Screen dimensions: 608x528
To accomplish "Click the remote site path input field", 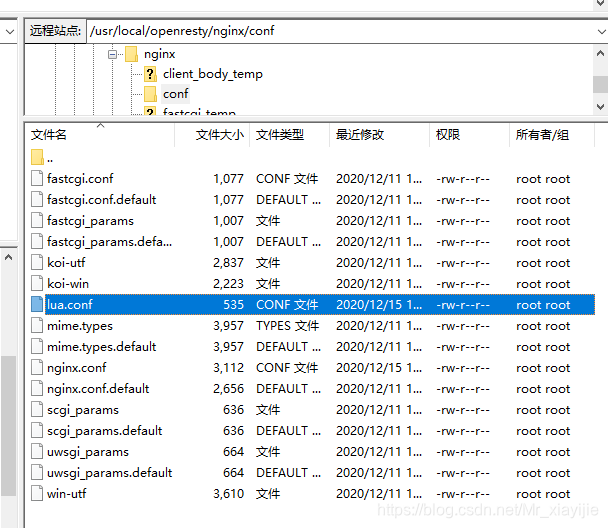I will point(341,31).
